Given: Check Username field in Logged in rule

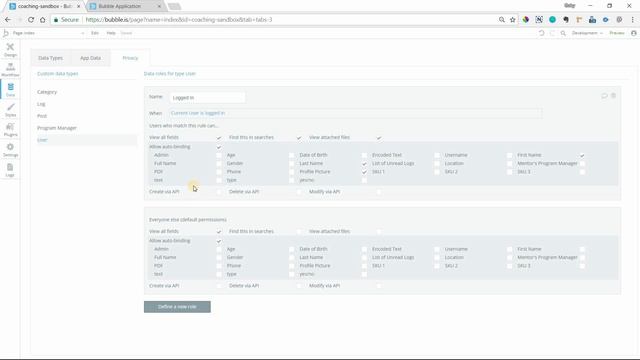Looking at the screenshot, I should (509, 156).
